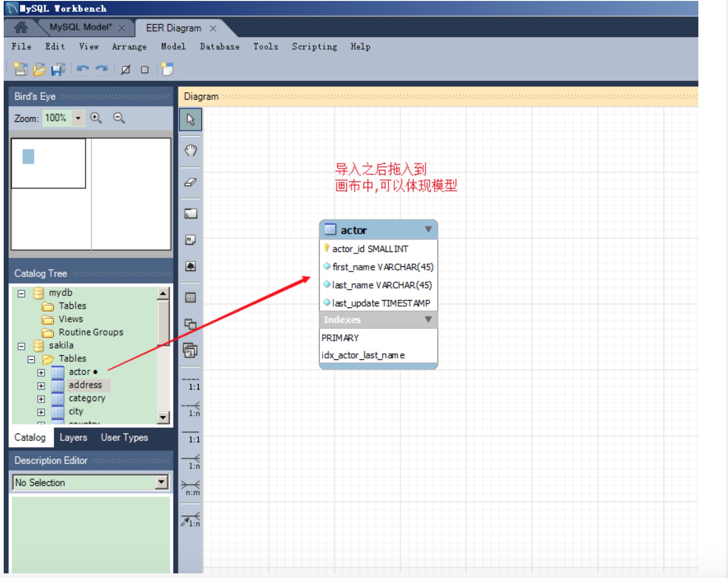The width and height of the screenshot is (728, 578).
Task: Open the Home screen tab icon
Action: coord(20,28)
